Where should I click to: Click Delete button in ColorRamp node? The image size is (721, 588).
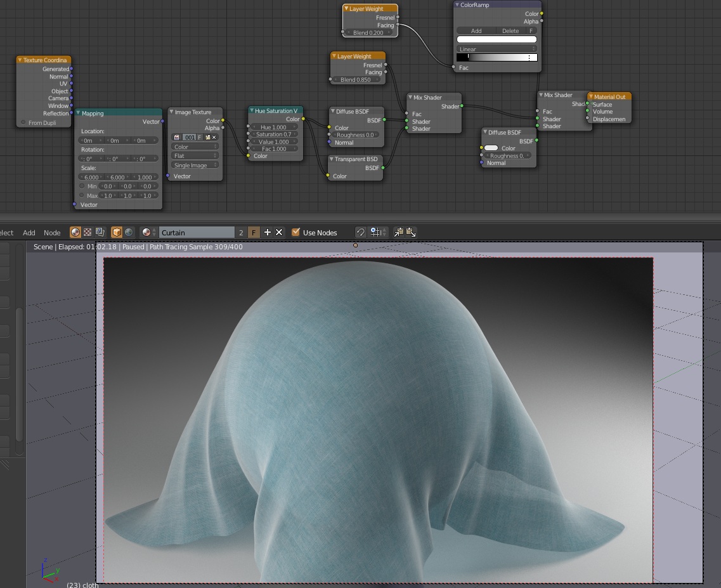(510, 30)
